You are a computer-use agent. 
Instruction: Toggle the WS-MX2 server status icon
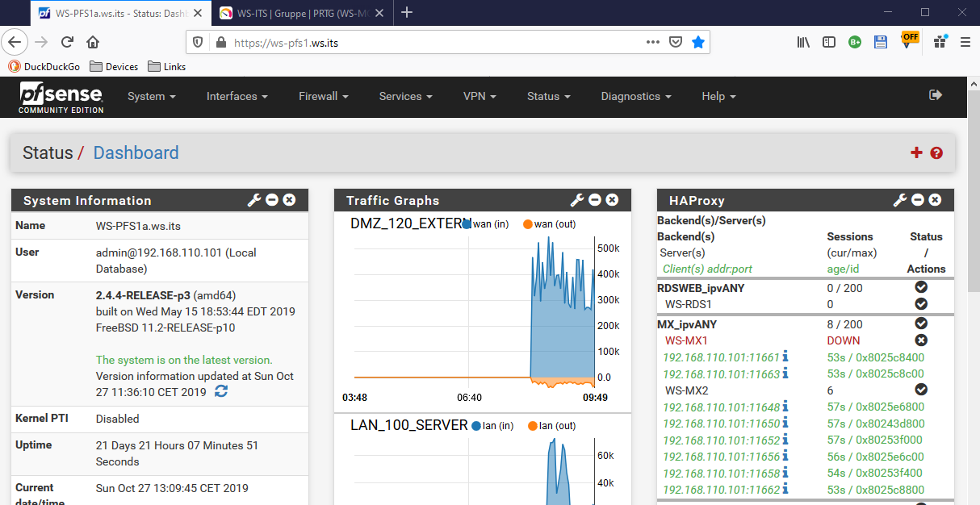click(x=921, y=390)
